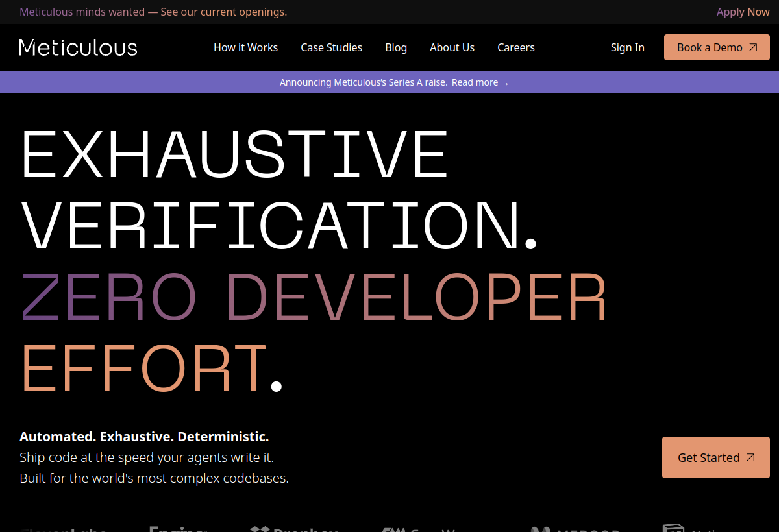Viewport: 779px width, 532px height.
Task: Open the Blog page
Action: [x=396, y=47]
